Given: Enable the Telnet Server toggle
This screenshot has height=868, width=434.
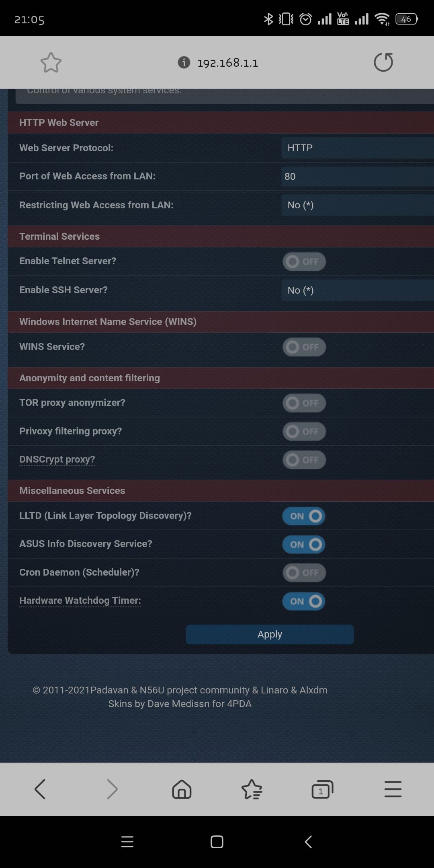Looking at the screenshot, I should click(304, 261).
